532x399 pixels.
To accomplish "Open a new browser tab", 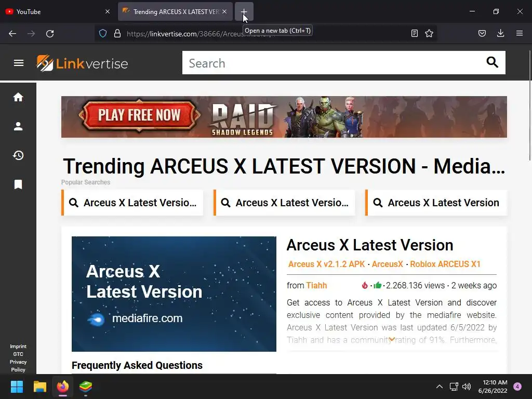I will point(244,11).
